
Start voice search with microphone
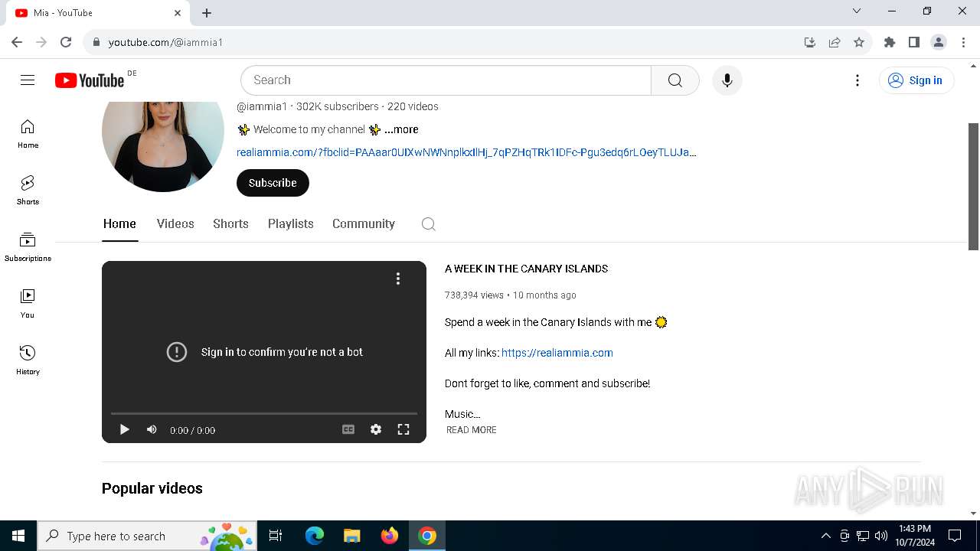coord(727,80)
